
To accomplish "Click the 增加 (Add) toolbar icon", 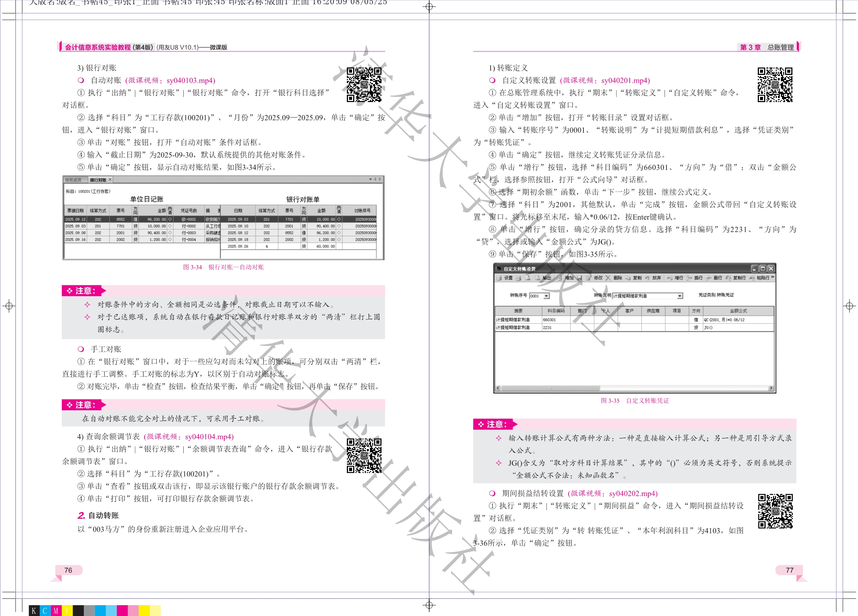I will pyautogui.click(x=560, y=278).
